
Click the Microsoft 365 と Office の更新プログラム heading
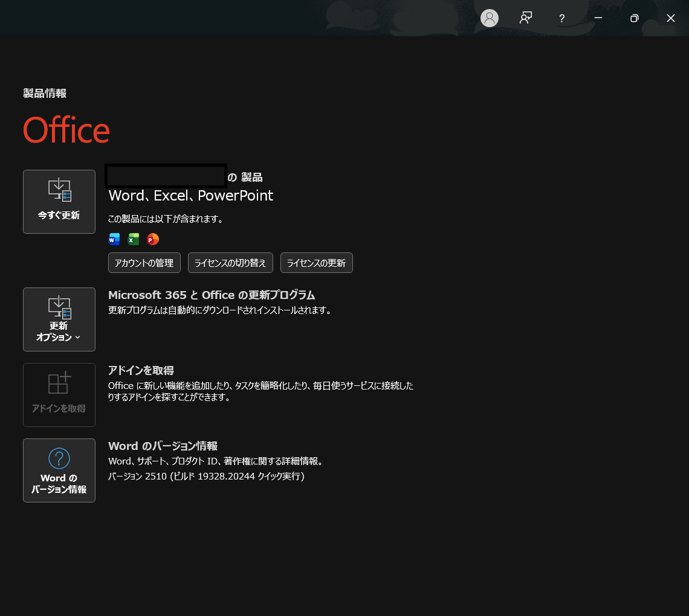point(212,295)
